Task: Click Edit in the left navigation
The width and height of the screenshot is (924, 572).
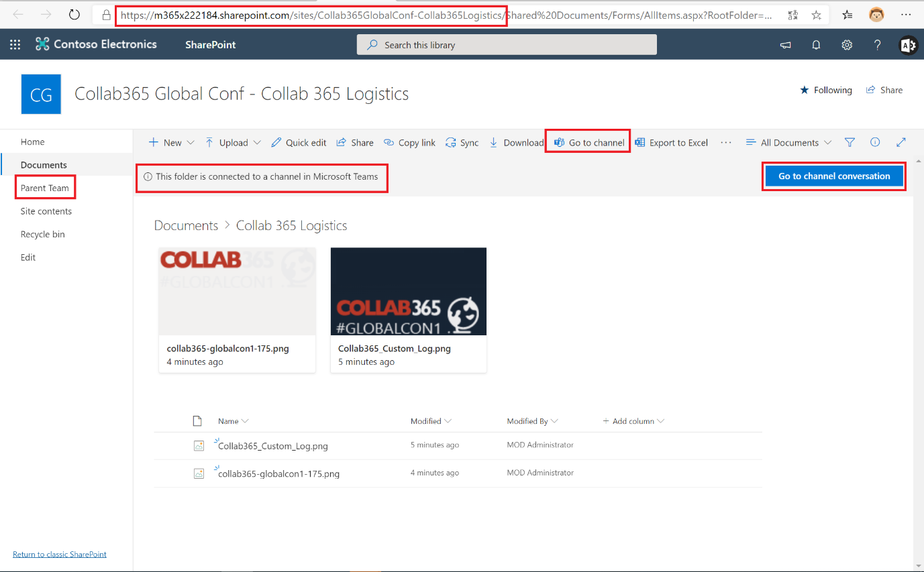Action: click(x=28, y=258)
